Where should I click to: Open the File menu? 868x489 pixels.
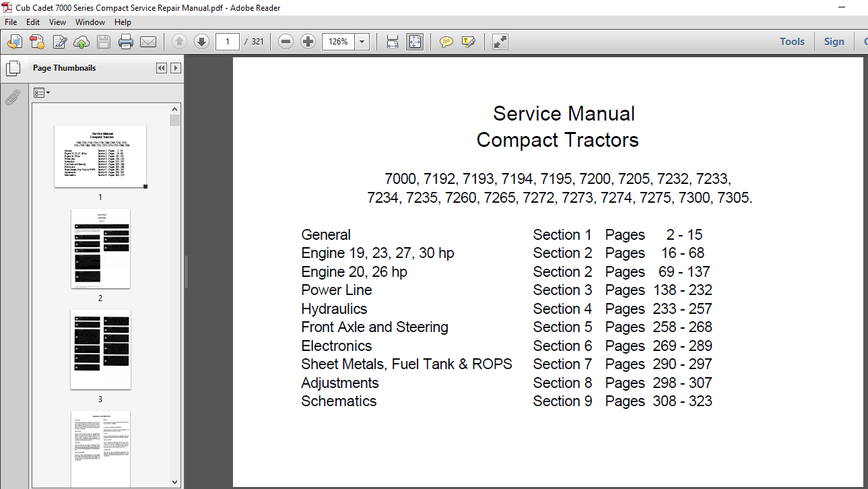11,22
